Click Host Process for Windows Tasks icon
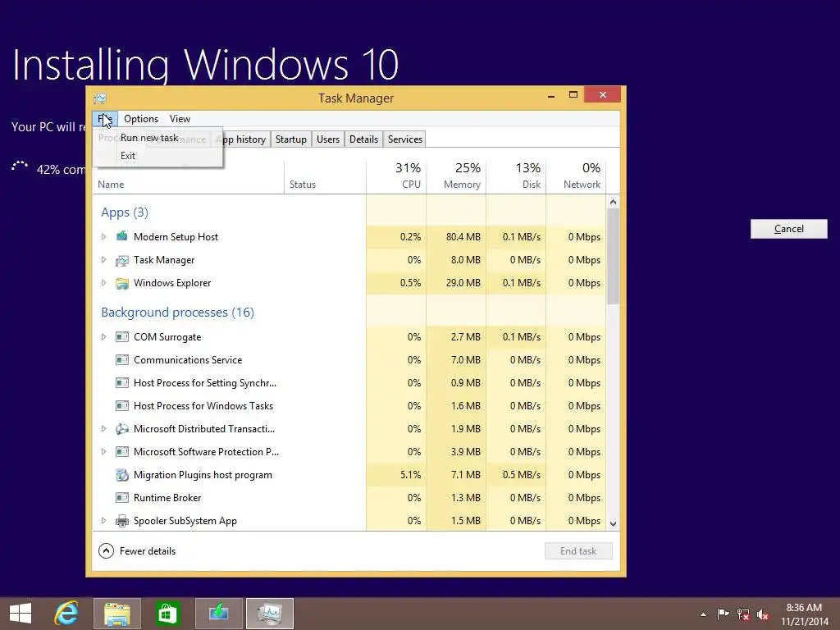Viewport: 840px width, 630px height. coord(122,406)
